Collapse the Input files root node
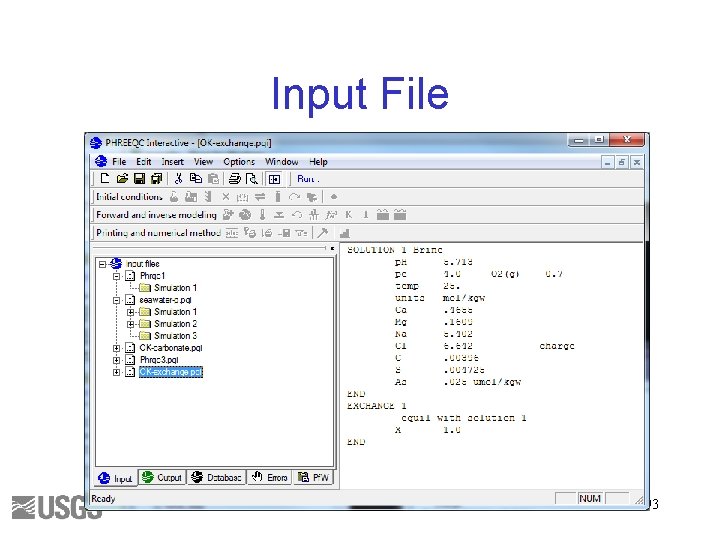 (102, 264)
